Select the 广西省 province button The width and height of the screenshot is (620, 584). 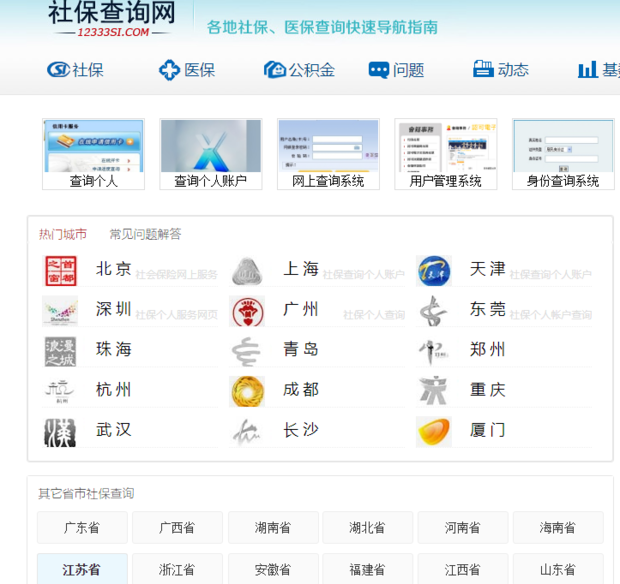[x=178, y=527]
